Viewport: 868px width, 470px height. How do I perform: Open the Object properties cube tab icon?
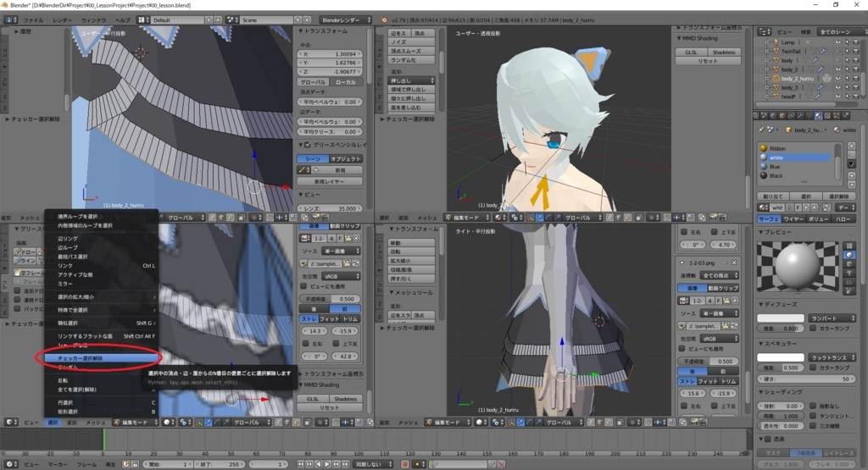point(782,115)
